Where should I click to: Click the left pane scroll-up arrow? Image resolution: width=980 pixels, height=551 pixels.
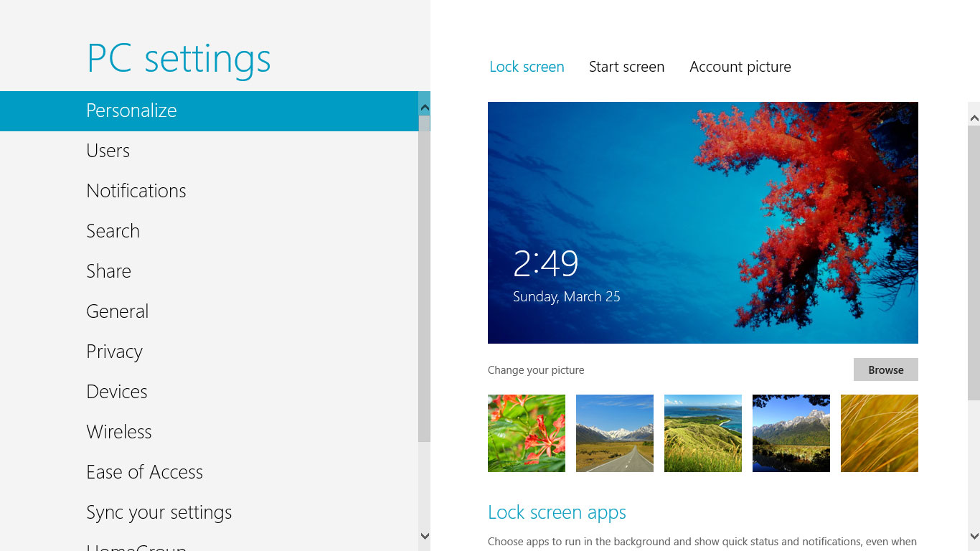[x=425, y=108]
